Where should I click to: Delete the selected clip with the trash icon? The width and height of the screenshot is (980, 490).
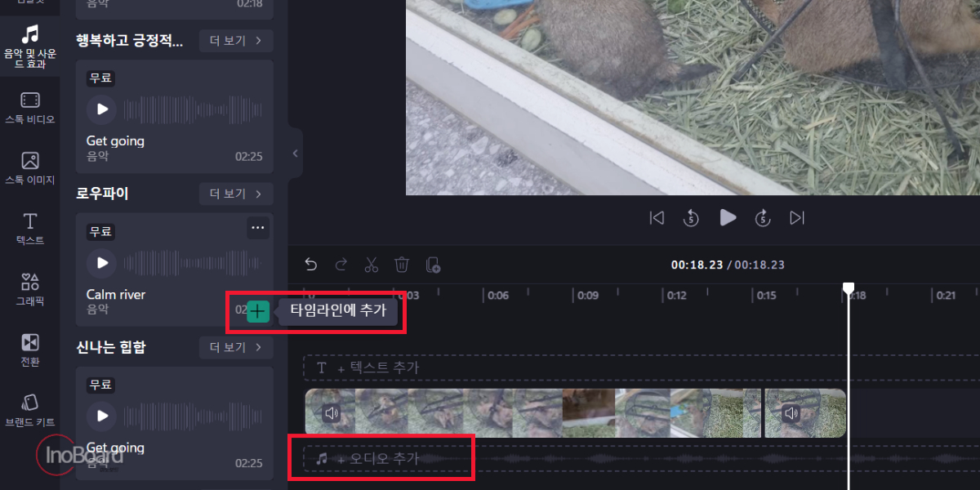(x=402, y=264)
